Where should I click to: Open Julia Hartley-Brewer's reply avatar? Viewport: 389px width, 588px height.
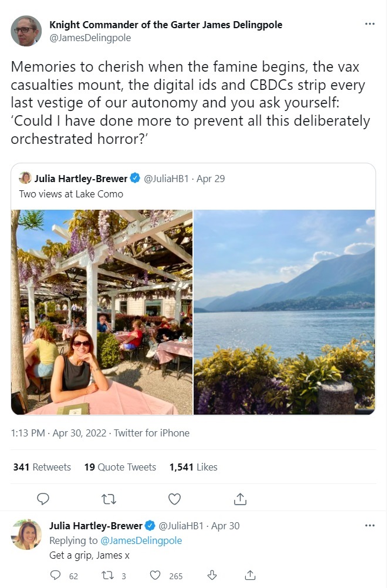click(x=26, y=535)
